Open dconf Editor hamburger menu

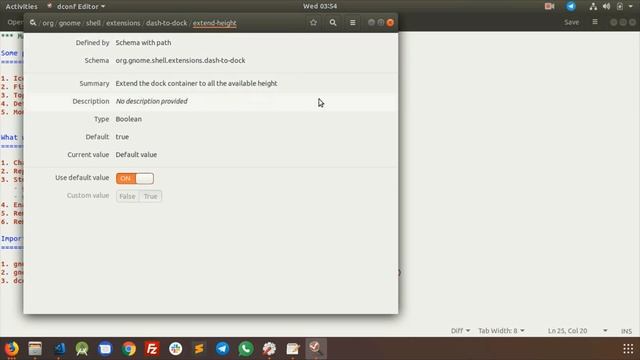coord(353,23)
